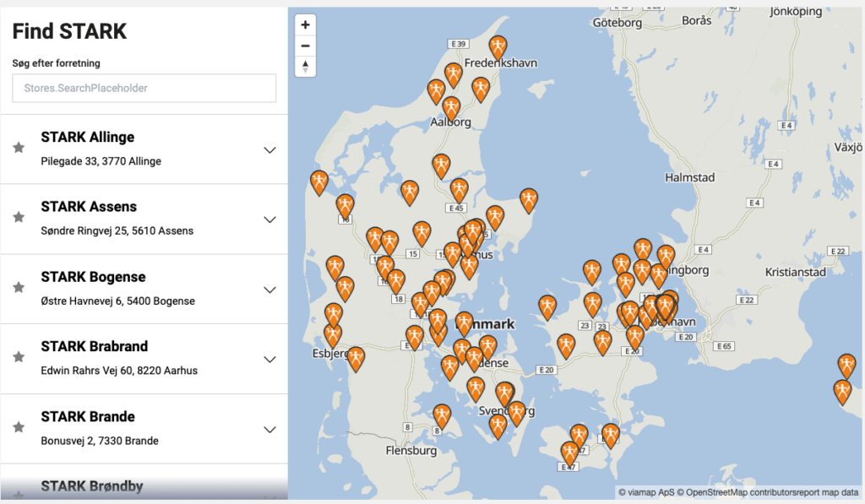Click address Søndre Ringvej 25, 5610 Assens

click(117, 231)
